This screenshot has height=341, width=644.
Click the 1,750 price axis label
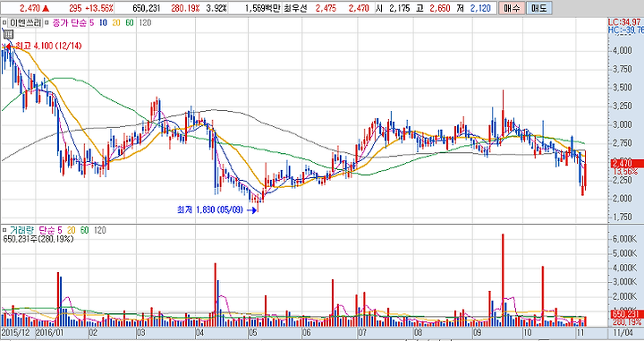(x=623, y=217)
